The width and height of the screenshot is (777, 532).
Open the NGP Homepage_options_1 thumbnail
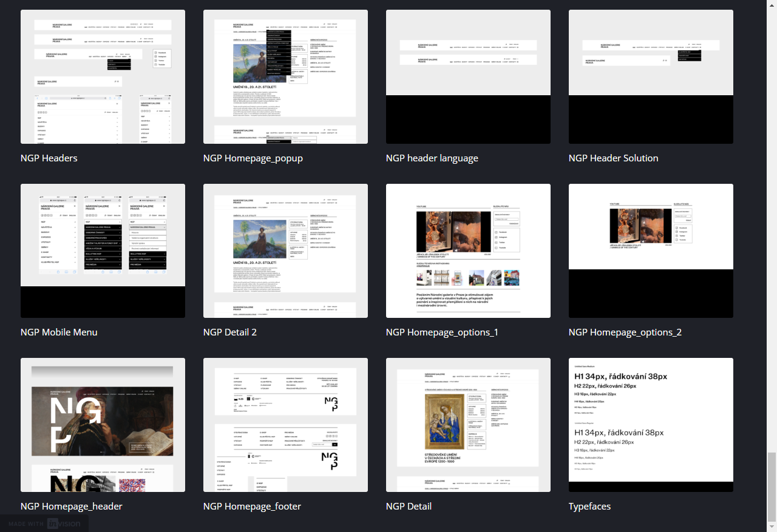tap(468, 251)
